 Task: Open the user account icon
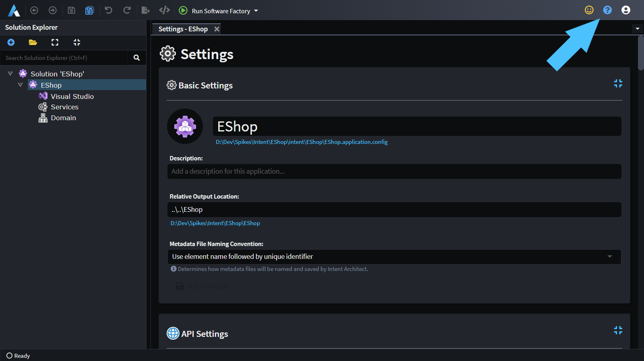pos(626,10)
